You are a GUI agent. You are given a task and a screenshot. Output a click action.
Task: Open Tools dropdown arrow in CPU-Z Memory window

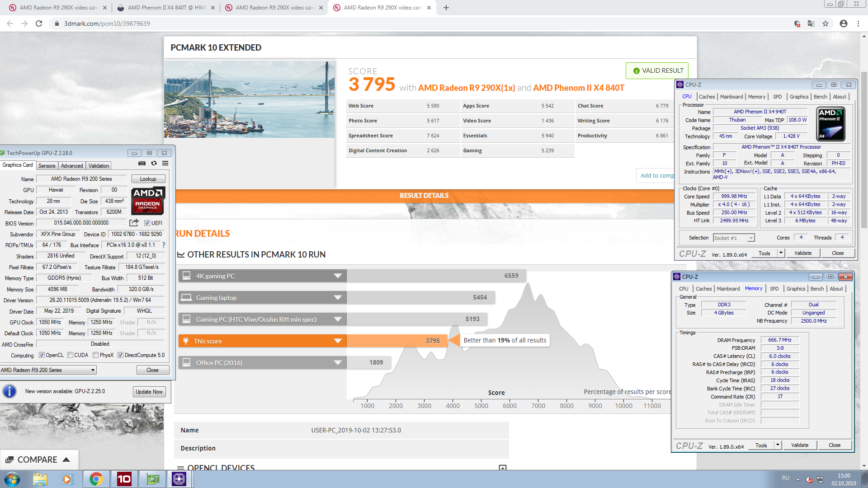click(778, 446)
